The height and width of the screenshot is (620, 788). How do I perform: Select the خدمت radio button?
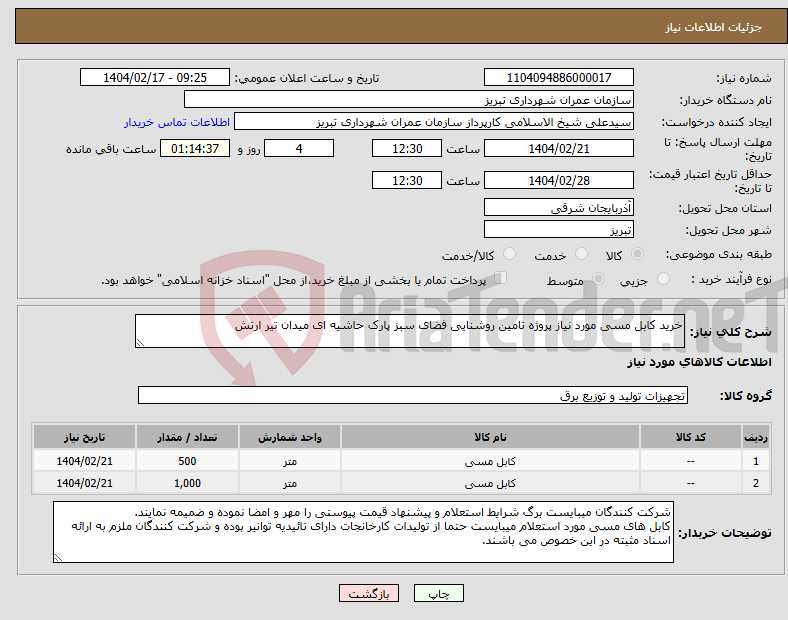click(581, 254)
